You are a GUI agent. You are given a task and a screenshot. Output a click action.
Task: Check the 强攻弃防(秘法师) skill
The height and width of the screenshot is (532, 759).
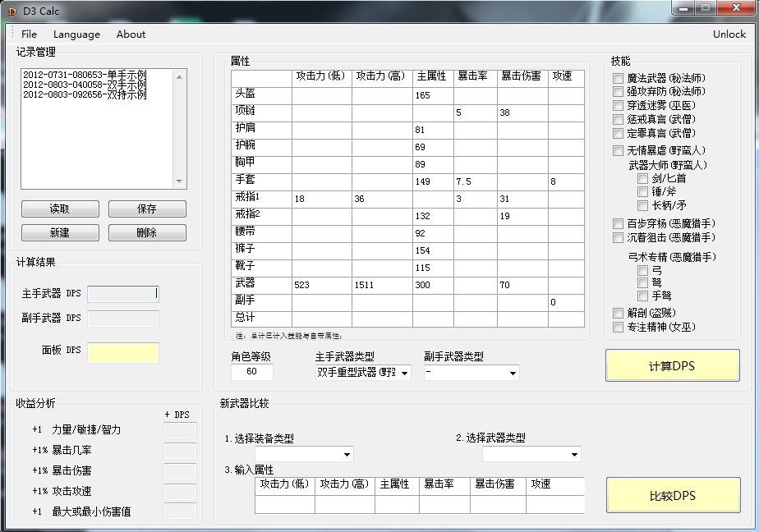(x=618, y=91)
